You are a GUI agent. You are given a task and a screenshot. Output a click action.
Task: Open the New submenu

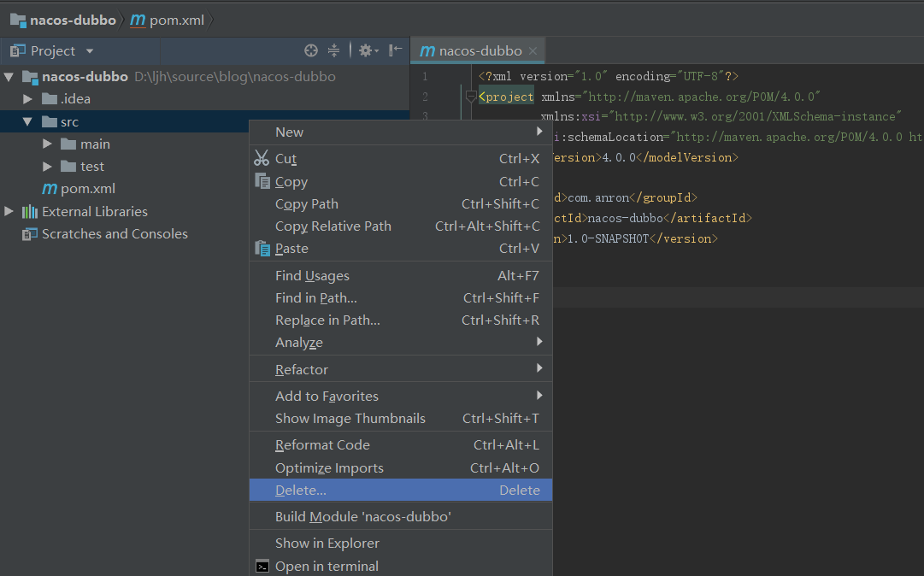pyautogui.click(x=289, y=132)
